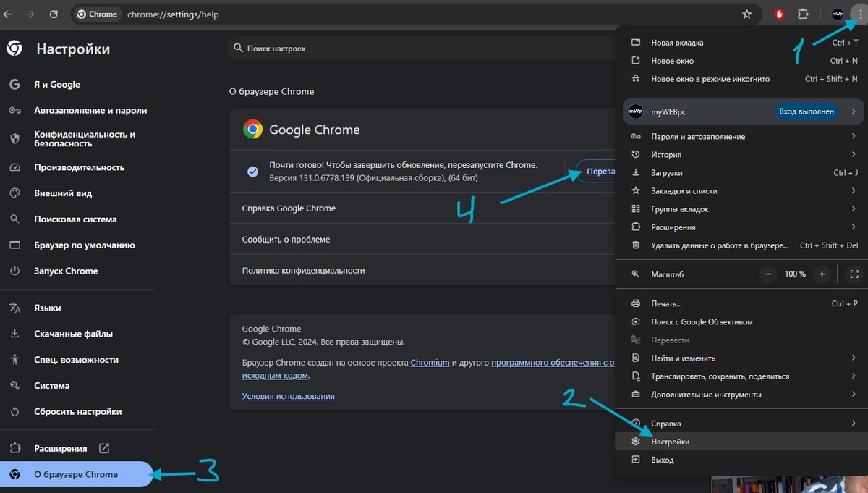868x493 pixels.
Task: Expand 'Закладки и списки' submenu
Action: pyautogui.click(x=740, y=191)
